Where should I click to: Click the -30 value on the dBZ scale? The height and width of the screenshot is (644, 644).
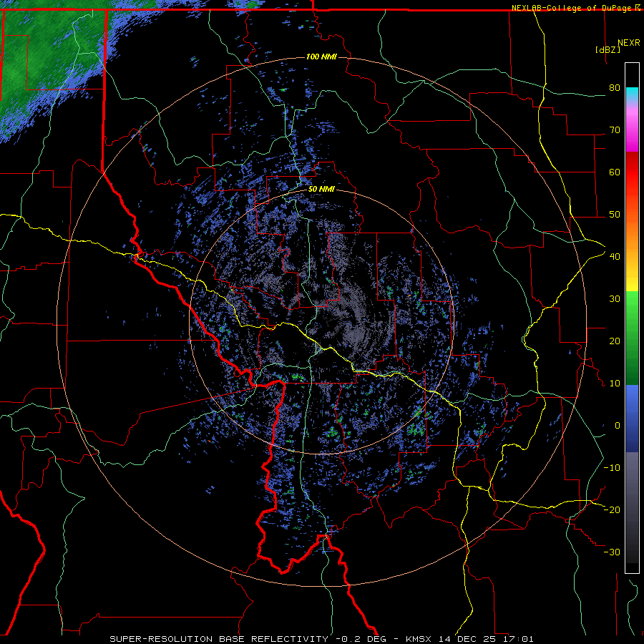coord(612,552)
